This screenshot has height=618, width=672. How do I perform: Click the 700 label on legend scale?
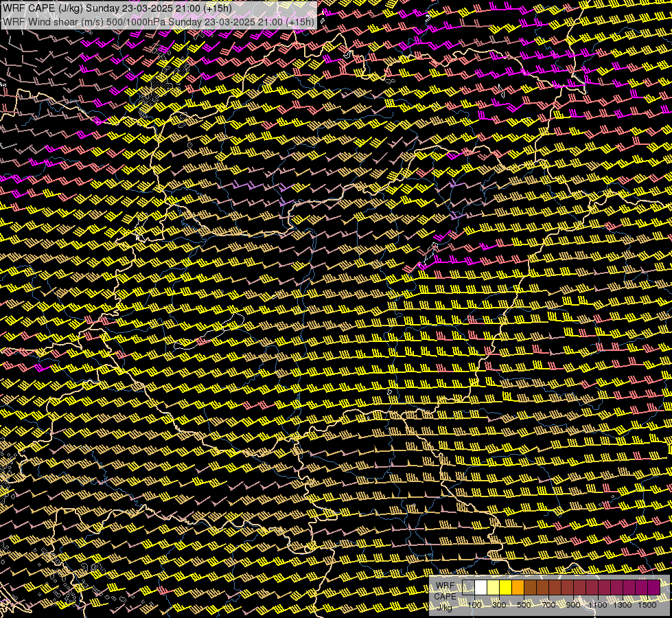[548, 605]
